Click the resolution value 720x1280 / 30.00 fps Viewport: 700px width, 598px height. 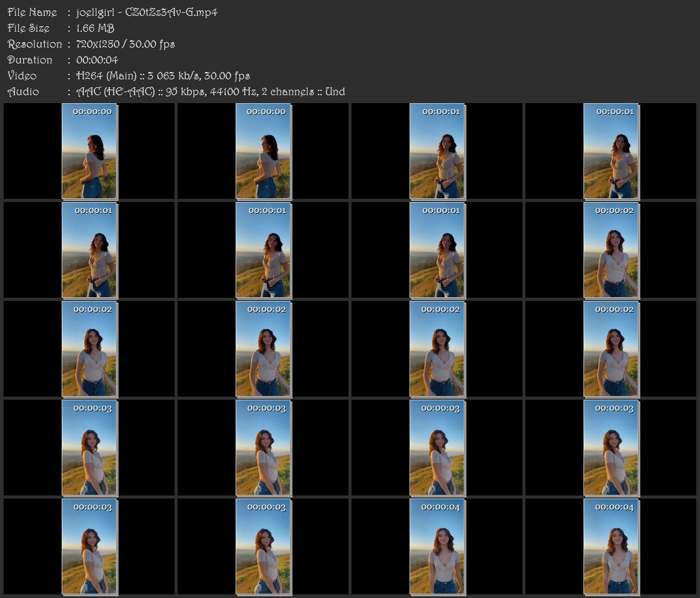[x=126, y=44]
